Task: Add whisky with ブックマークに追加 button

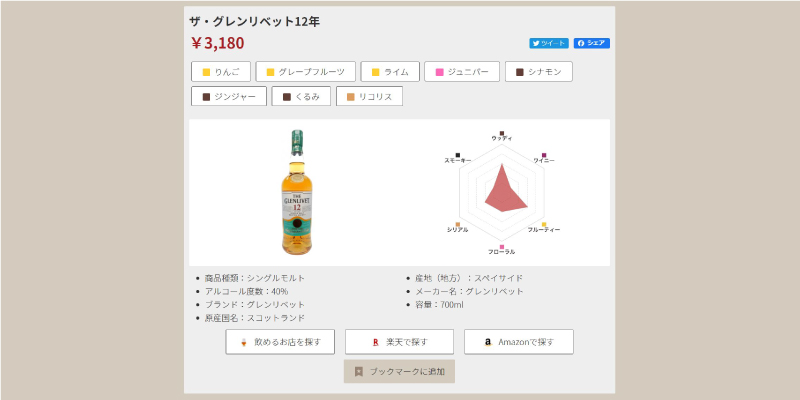Action: [399, 371]
